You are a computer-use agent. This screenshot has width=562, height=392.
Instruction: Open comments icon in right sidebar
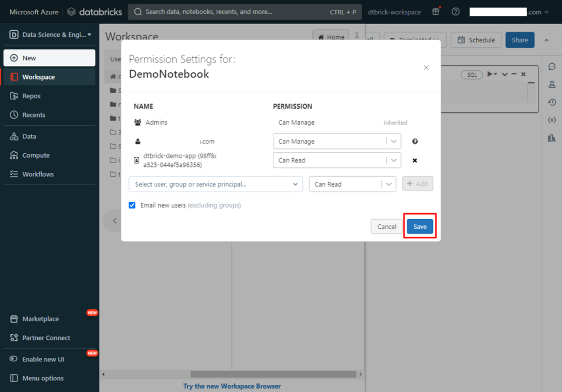pyautogui.click(x=552, y=66)
